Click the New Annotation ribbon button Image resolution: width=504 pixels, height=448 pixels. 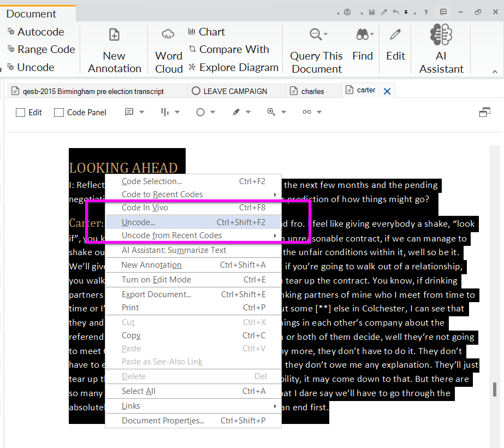coord(114,50)
